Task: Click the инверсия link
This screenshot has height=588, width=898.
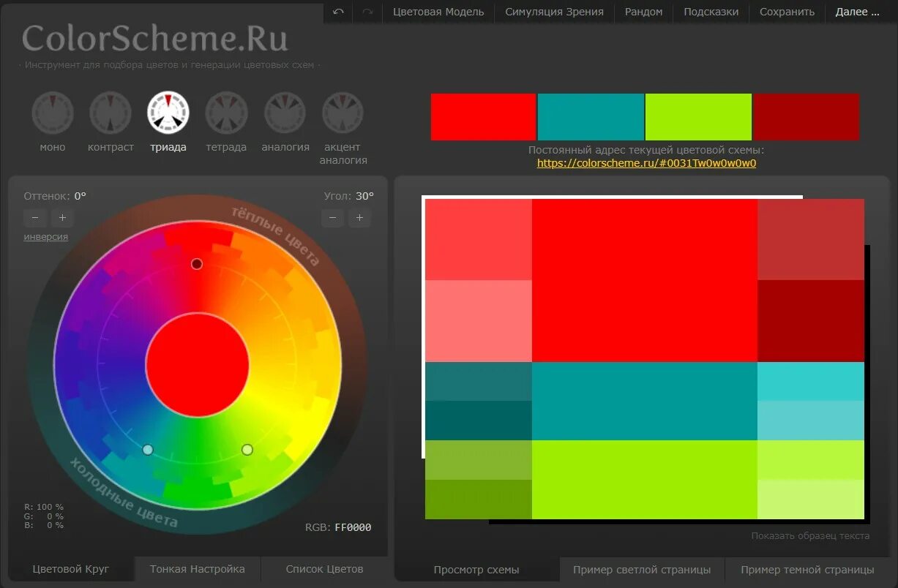Action: click(x=46, y=236)
